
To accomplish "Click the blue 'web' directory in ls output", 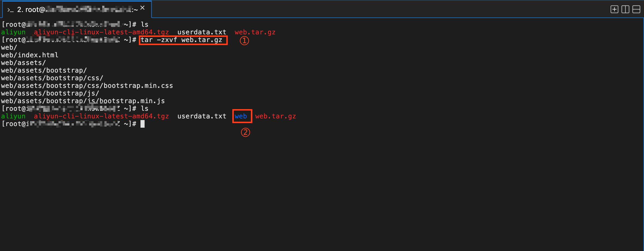I will [241, 116].
